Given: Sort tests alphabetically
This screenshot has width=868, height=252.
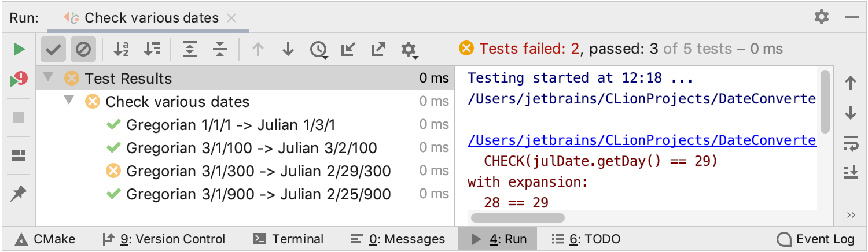Looking at the screenshot, I should coord(122,50).
